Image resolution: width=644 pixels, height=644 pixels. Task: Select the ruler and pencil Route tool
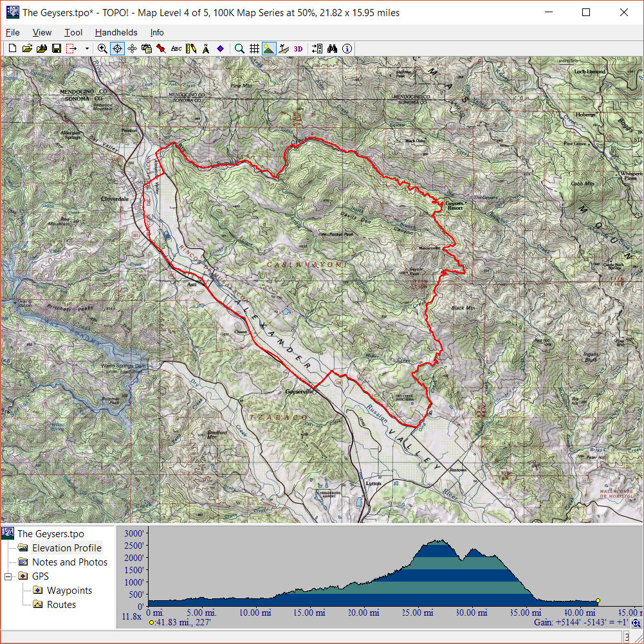pyautogui.click(x=191, y=48)
